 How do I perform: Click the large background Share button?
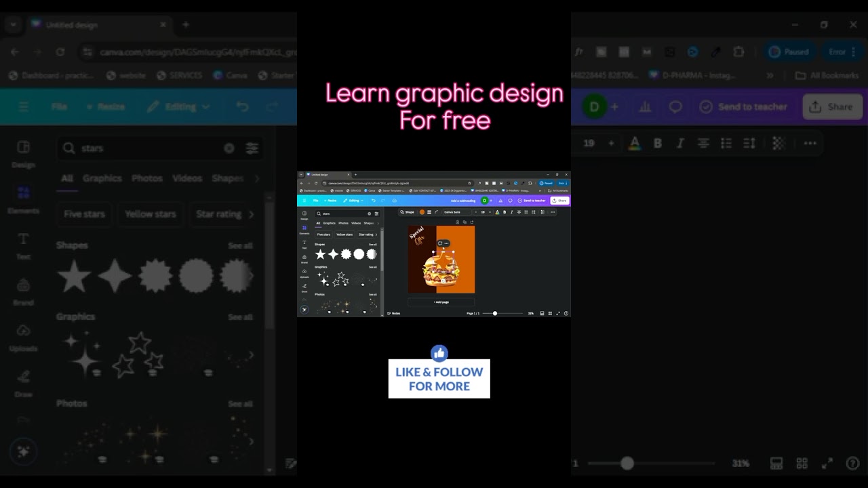(832, 106)
